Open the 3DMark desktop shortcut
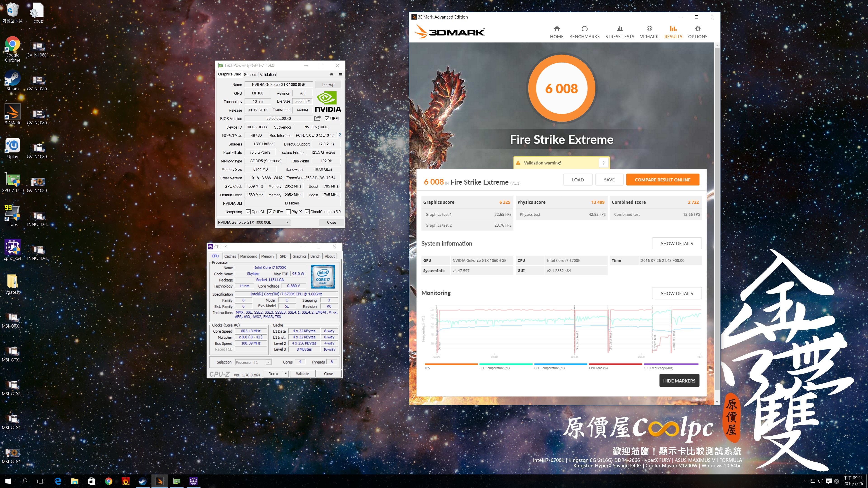 tap(12, 114)
